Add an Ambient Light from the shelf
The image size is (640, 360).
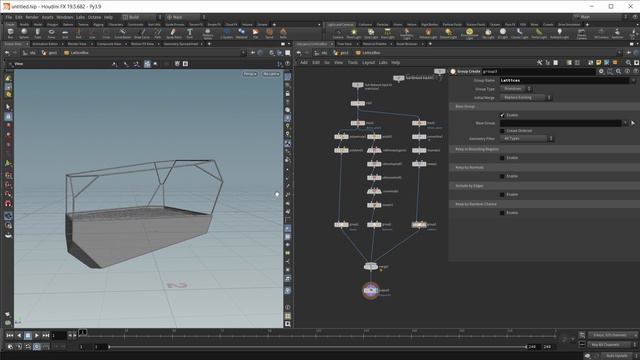tap(559, 33)
